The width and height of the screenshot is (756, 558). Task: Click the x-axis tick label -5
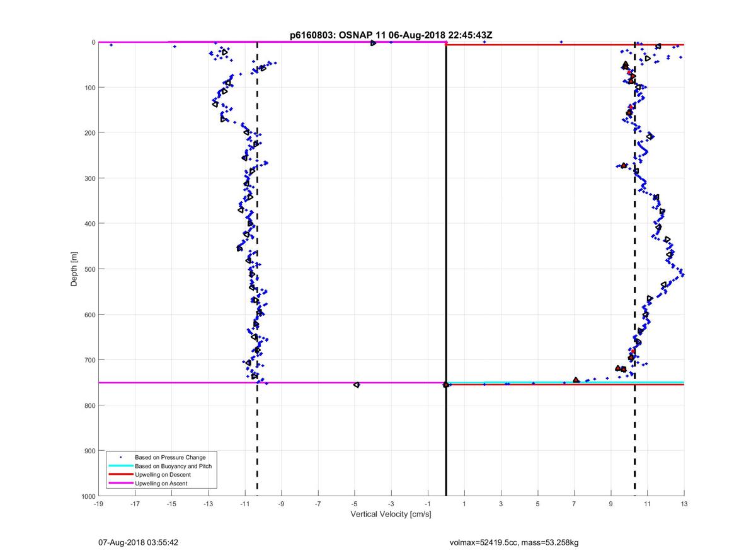355,504
